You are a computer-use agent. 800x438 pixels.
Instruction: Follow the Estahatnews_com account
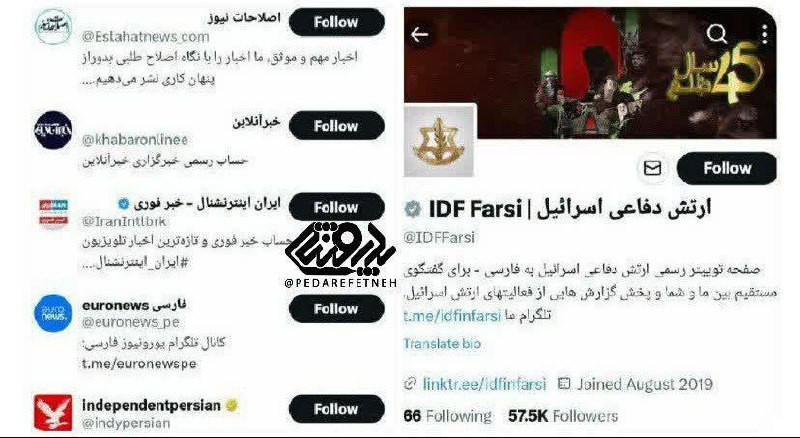(336, 22)
